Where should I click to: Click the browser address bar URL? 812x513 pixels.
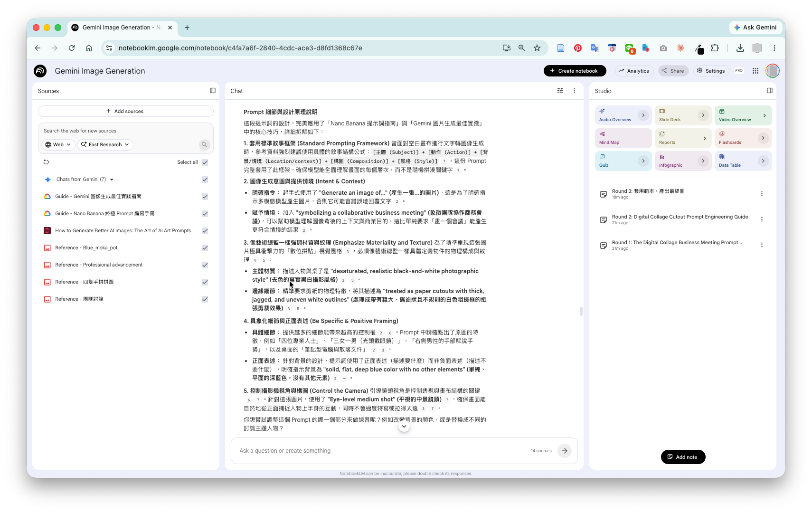pos(240,48)
